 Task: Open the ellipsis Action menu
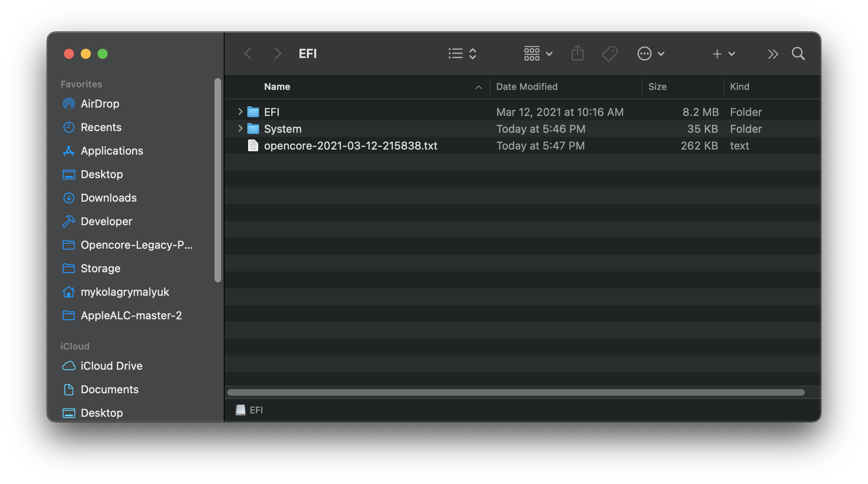[650, 53]
